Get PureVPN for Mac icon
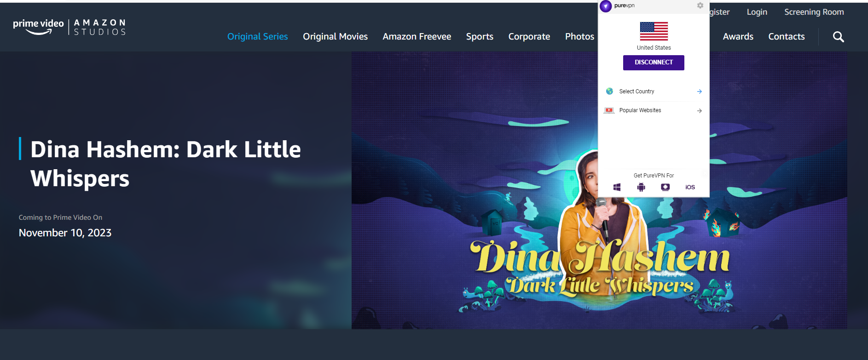The image size is (868, 360). coord(665,187)
